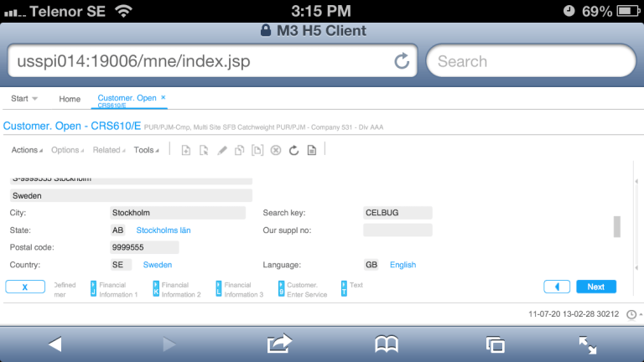Open the Bookmarks book icon
Screen dimensions: 644x362
click(387, 344)
